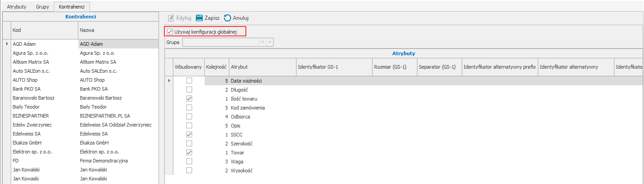Click row indicator arrow beside AGD Adam
644x184 pixels.
click(x=6, y=44)
